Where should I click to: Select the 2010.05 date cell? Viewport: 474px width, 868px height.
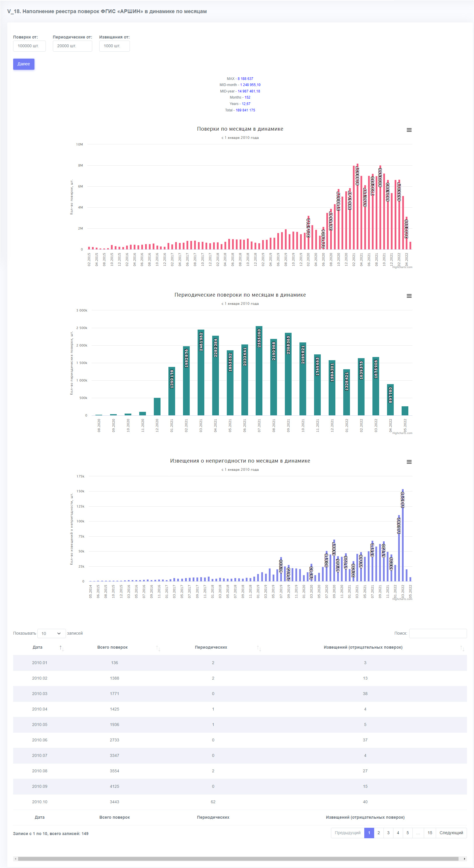pyautogui.click(x=40, y=725)
